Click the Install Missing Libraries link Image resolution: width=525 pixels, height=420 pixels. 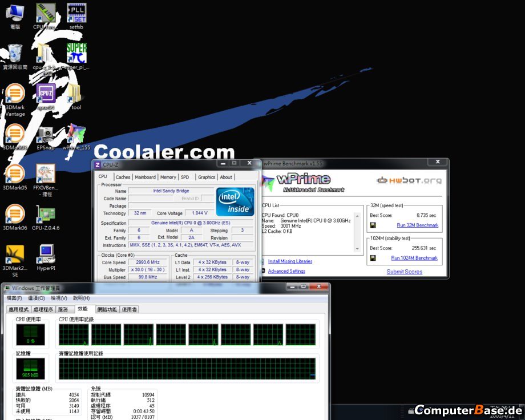[290, 261]
